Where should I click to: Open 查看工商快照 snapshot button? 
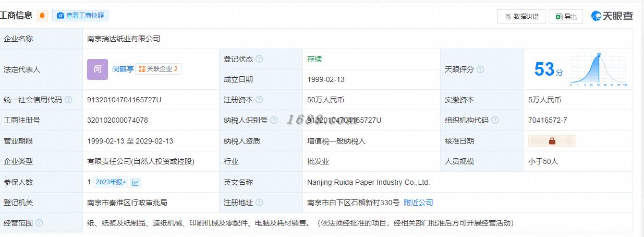[80, 16]
